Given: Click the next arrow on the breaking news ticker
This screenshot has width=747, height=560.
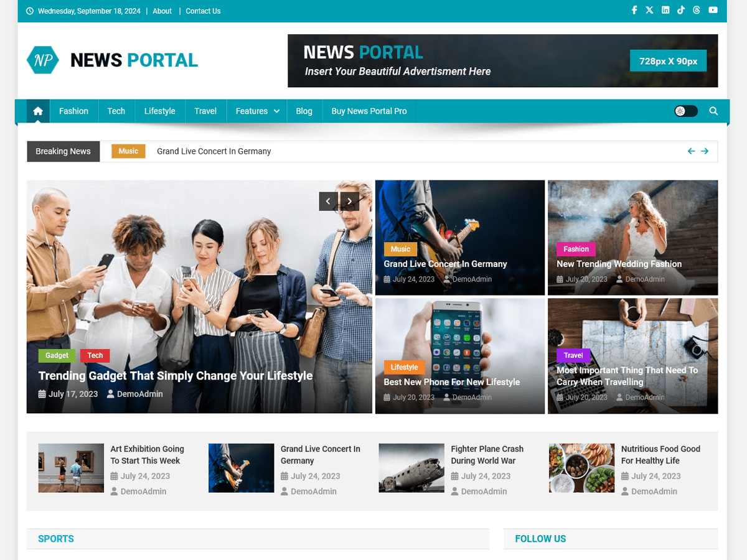Looking at the screenshot, I should tap(705, 151).
